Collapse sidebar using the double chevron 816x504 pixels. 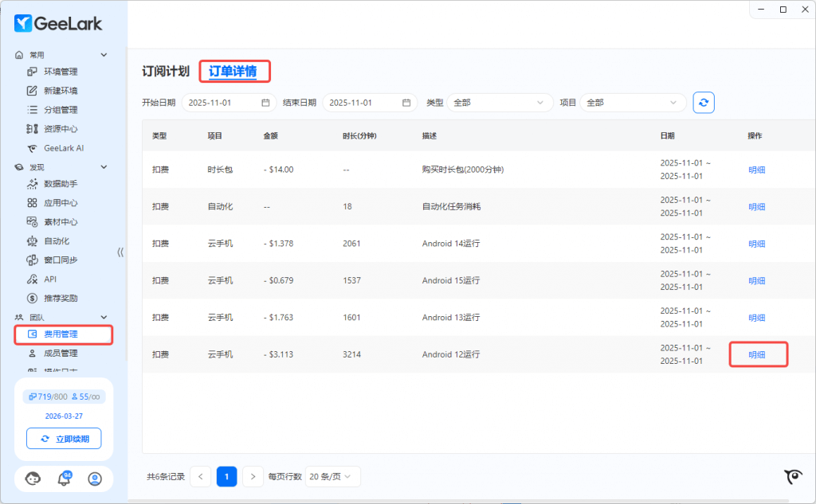tap(120, 252)
